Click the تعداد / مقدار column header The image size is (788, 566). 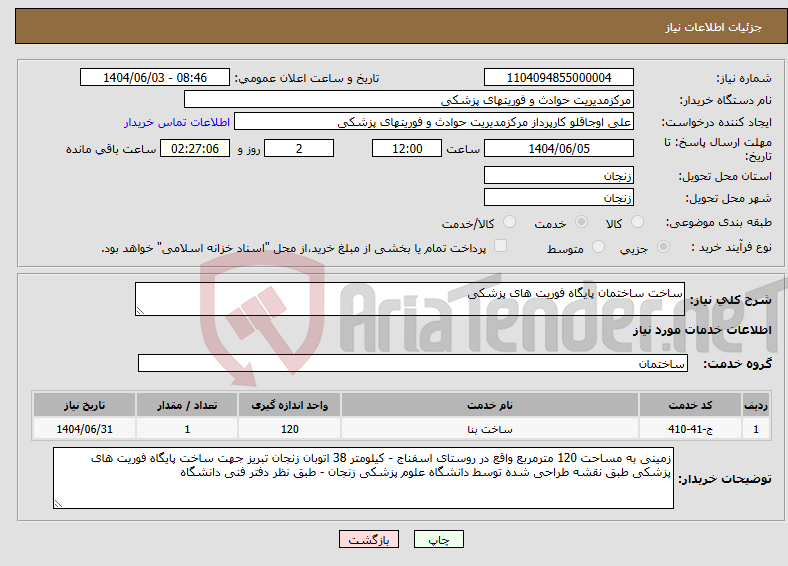(x=187, y=405)
